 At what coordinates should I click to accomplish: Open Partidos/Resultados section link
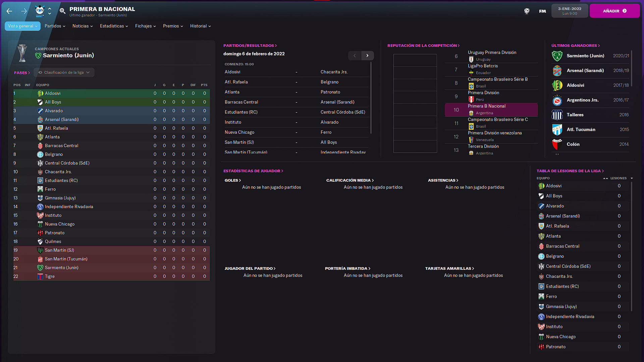(250, 46)
